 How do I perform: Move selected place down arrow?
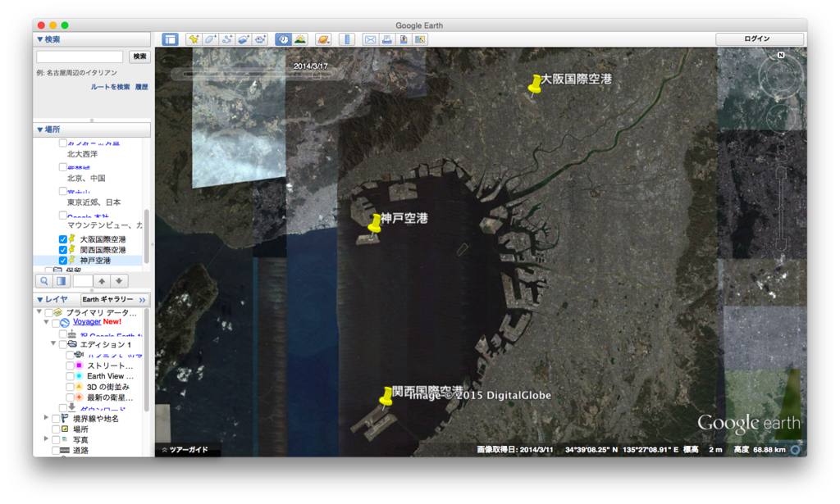119,281
